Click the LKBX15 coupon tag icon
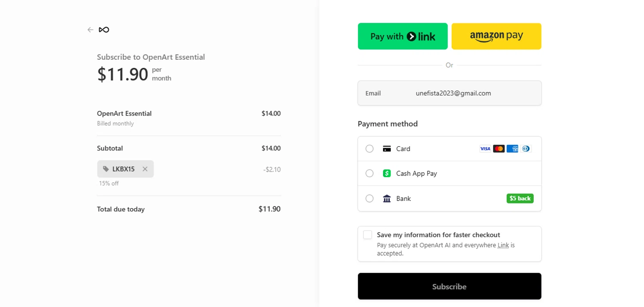 [x=106, y=169]
